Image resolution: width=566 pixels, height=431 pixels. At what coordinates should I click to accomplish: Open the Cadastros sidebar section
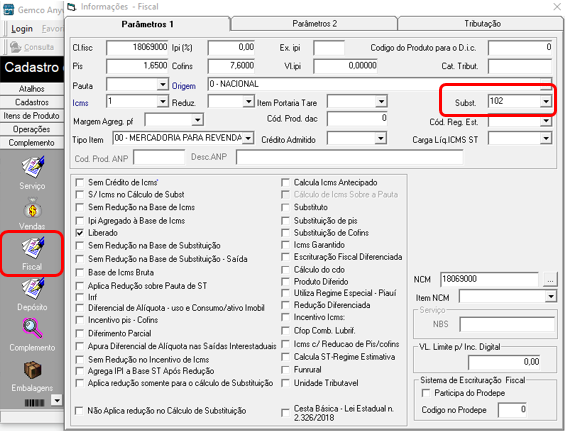[32, 102]
